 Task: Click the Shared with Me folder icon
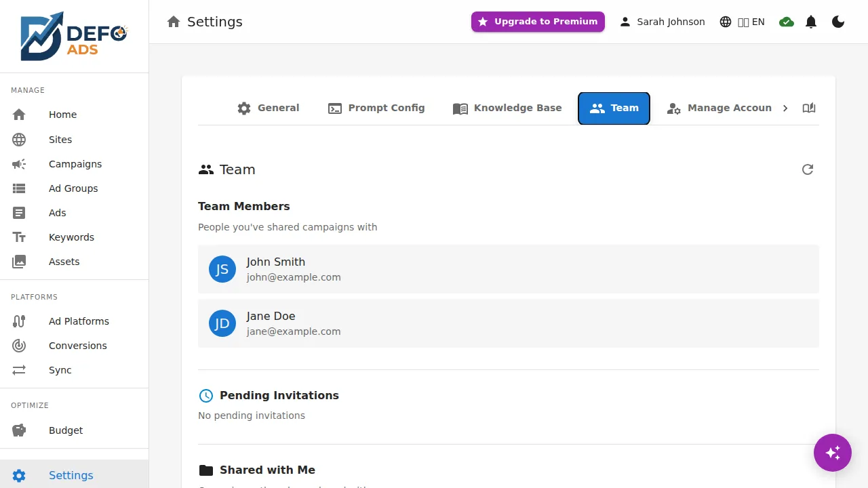pos(205,470)
